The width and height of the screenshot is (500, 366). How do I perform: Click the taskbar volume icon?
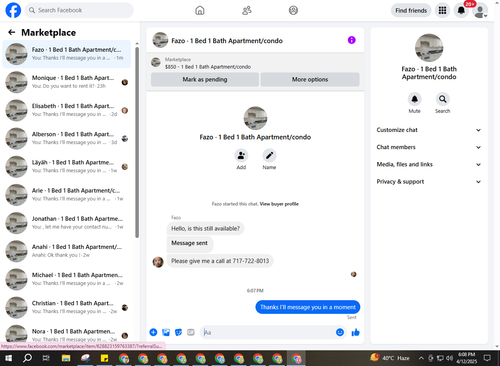(x=449, y=358)
